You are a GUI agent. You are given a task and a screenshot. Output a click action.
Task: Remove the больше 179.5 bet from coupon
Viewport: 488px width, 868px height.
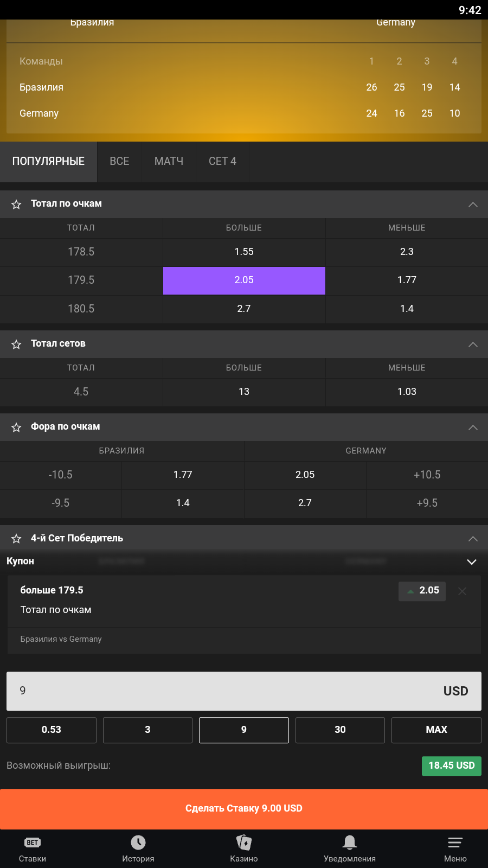(x=462, y=591)
